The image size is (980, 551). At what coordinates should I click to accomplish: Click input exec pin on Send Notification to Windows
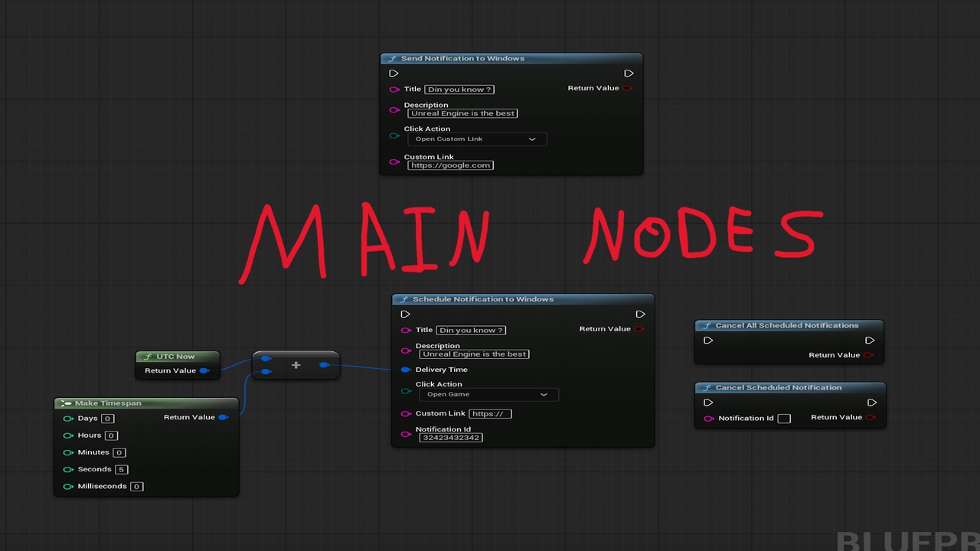tap(394, 73)
